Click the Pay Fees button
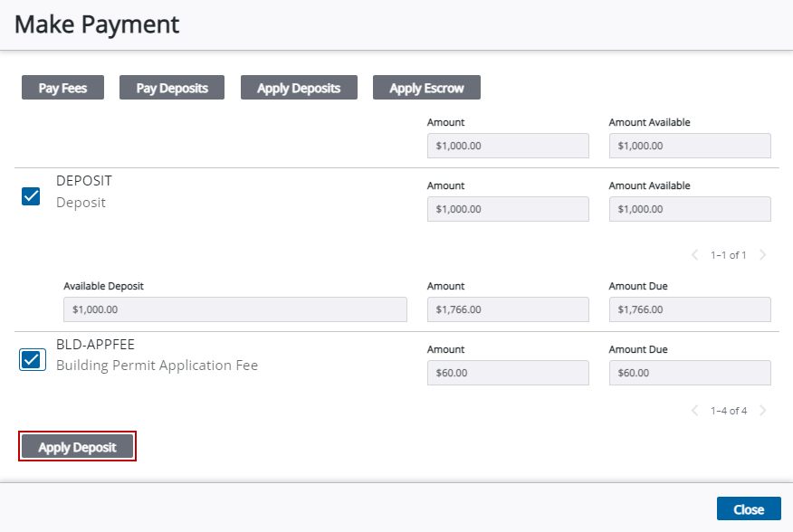This screenshot has height=532, width=793. click(x=62, y=88)
